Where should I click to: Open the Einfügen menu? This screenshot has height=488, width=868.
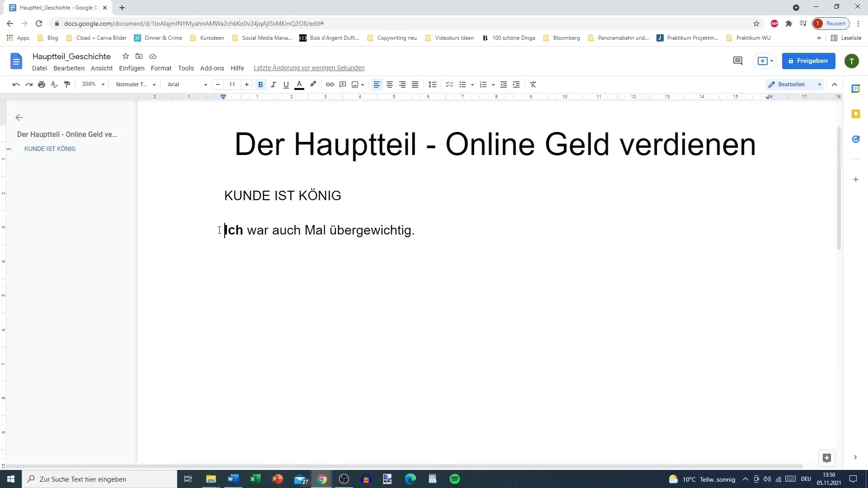pos(132,67)
